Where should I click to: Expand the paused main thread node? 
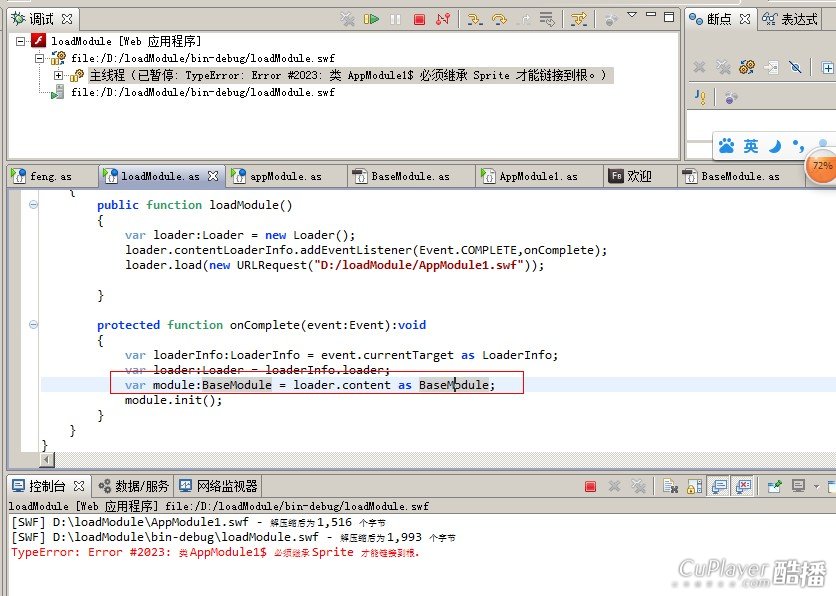(x=58, y=75)
